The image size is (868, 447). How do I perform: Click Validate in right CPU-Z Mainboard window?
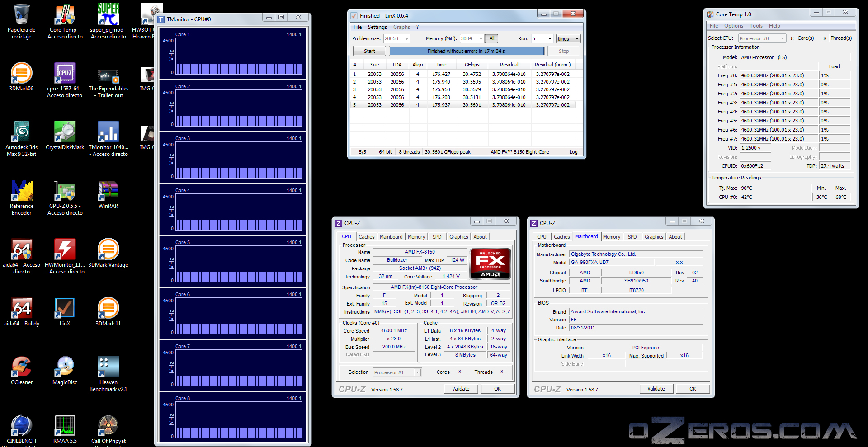pyautogui.click(x=656, y=389)
